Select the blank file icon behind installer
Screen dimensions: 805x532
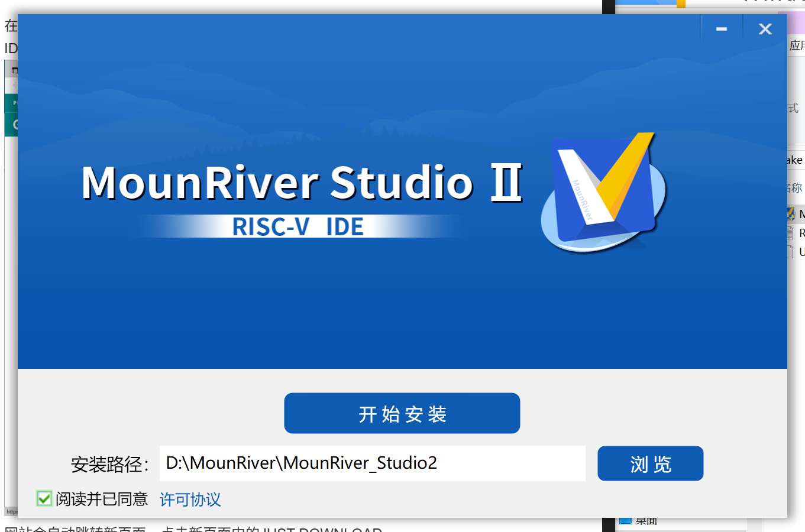pos(791,252)
